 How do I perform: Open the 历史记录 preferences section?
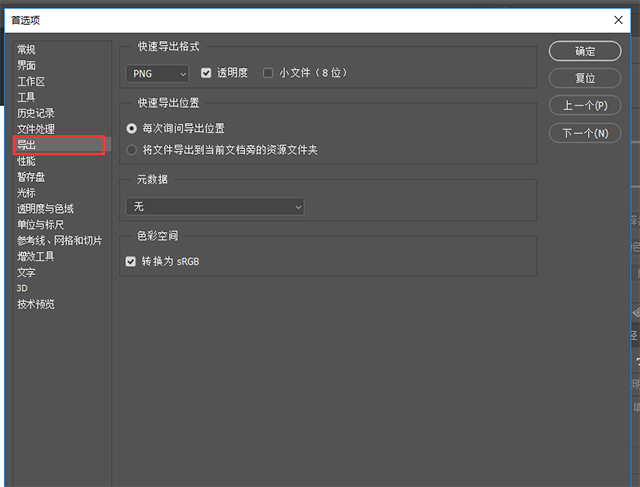coord(36,113)
